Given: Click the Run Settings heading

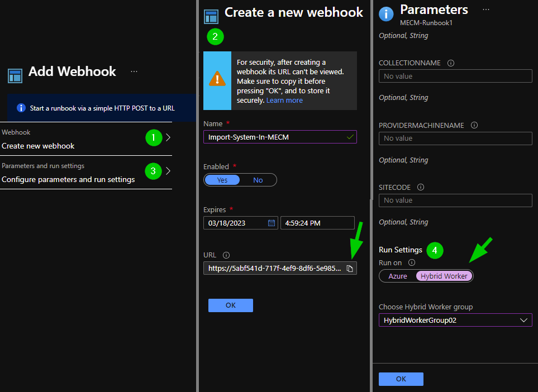Looking at the screenshot, I should (x=401, y=250).
